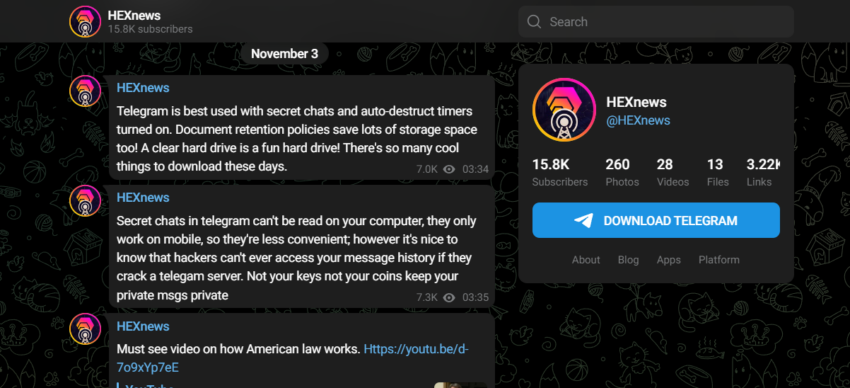The image size is (850, 388).
Task: Click the DOWNLOAD TELEGRAM button
Action: click(656, 221)
